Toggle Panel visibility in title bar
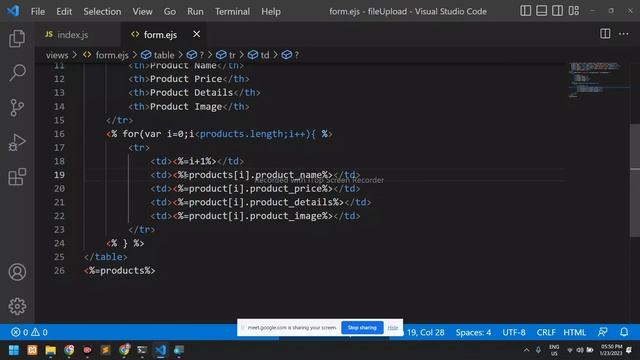Viewport: 640px width, 360px height. (542, 11)
